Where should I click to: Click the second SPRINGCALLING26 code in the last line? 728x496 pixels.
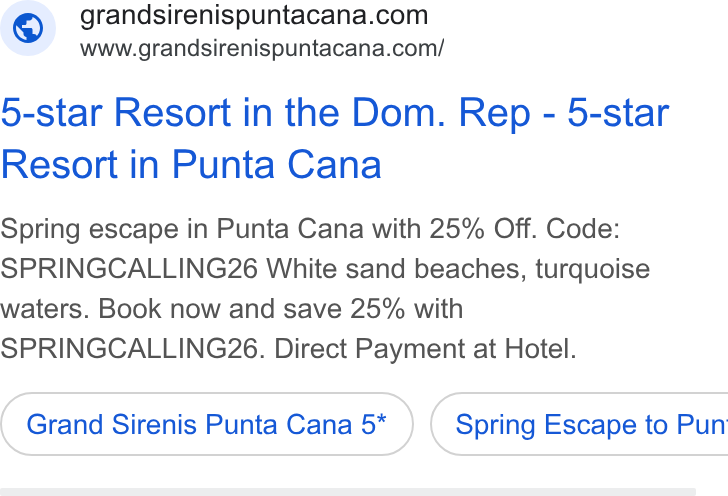(132, 349)
